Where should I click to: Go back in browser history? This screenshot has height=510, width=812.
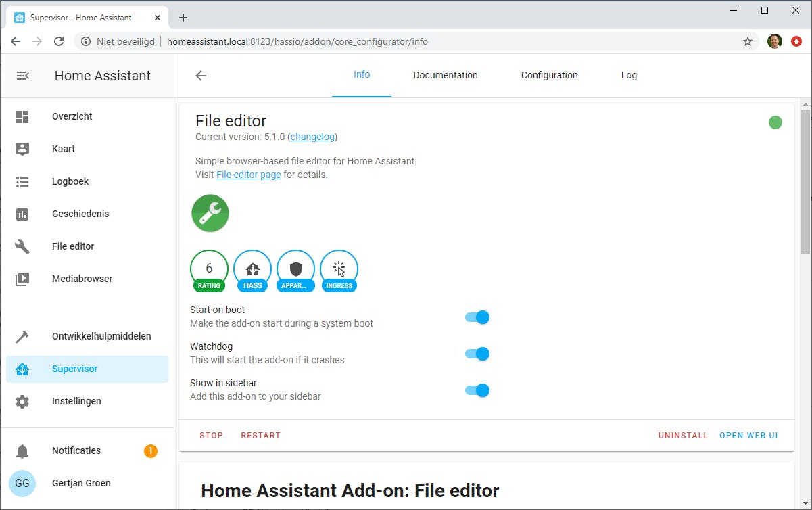click(16, 41)
